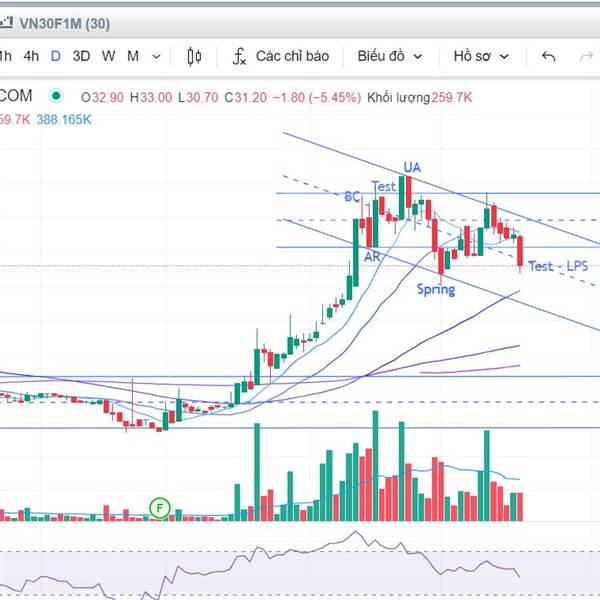Open Các chỉ báo indicators
The width and height of the screenshot is (600, 600).
(292, 56)
